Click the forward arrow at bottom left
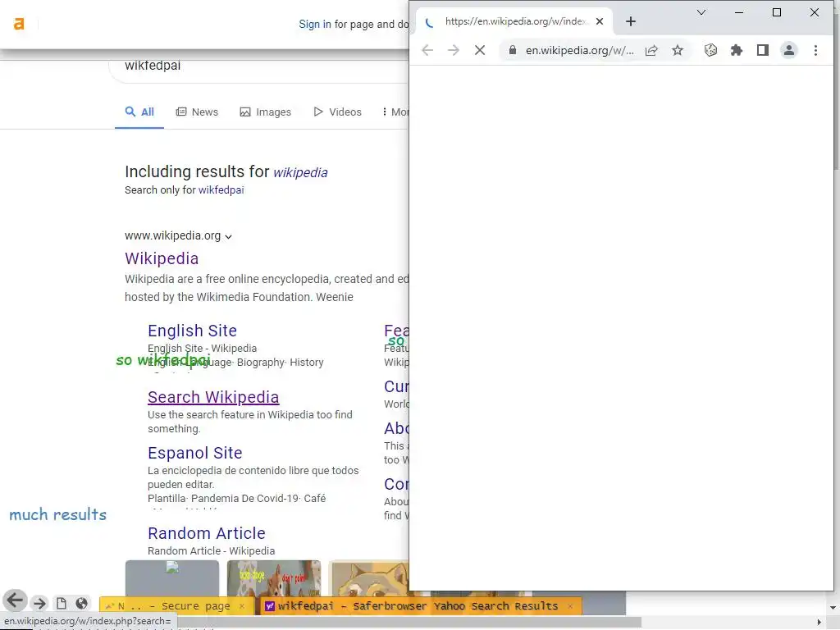The width and height of the screenshot is (840, 630). 39,604
